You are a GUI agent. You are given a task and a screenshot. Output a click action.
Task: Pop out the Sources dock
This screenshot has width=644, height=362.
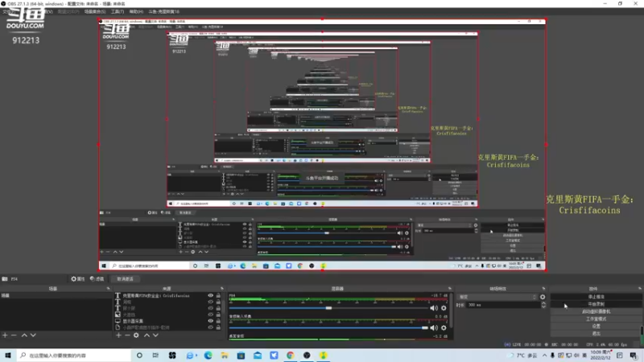click(222, 289)
